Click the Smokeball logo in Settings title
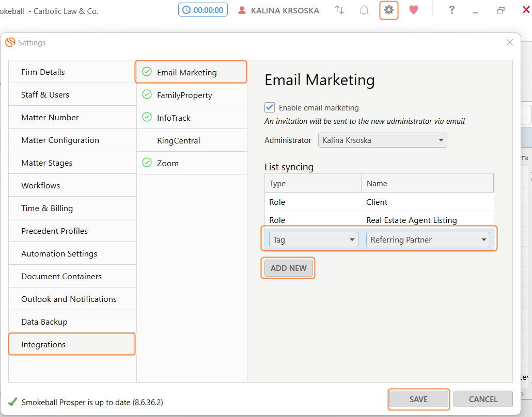 point(10,42)
